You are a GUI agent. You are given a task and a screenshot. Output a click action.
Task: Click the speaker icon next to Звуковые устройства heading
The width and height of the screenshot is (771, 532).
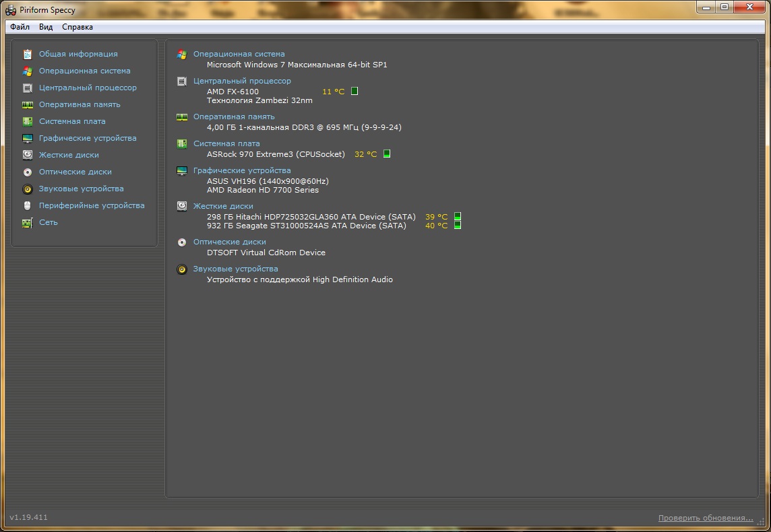(182, 269)
